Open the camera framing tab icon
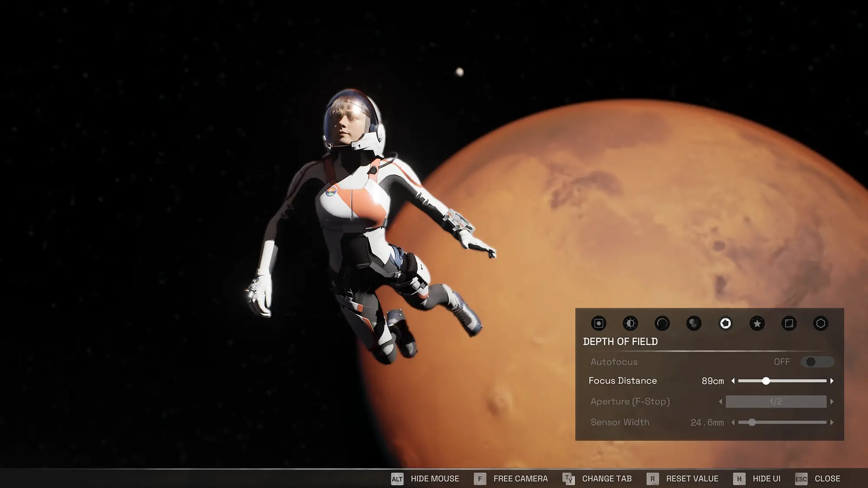The width and height of the screenshot is (868, 488). pos(598,323)
